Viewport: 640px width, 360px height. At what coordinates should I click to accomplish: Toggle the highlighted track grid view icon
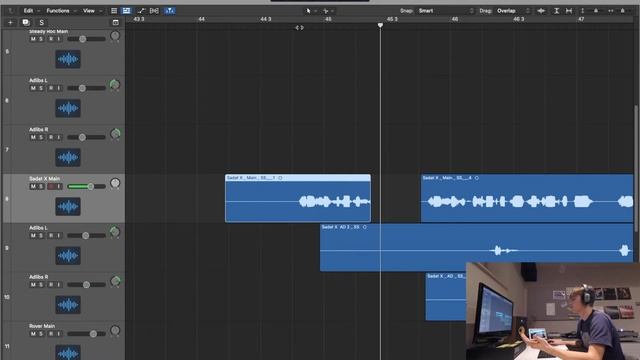(127, 11)
